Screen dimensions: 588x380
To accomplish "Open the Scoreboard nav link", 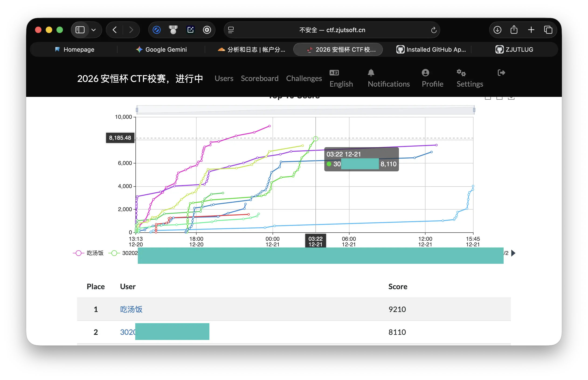I will (x=259, y=78).
